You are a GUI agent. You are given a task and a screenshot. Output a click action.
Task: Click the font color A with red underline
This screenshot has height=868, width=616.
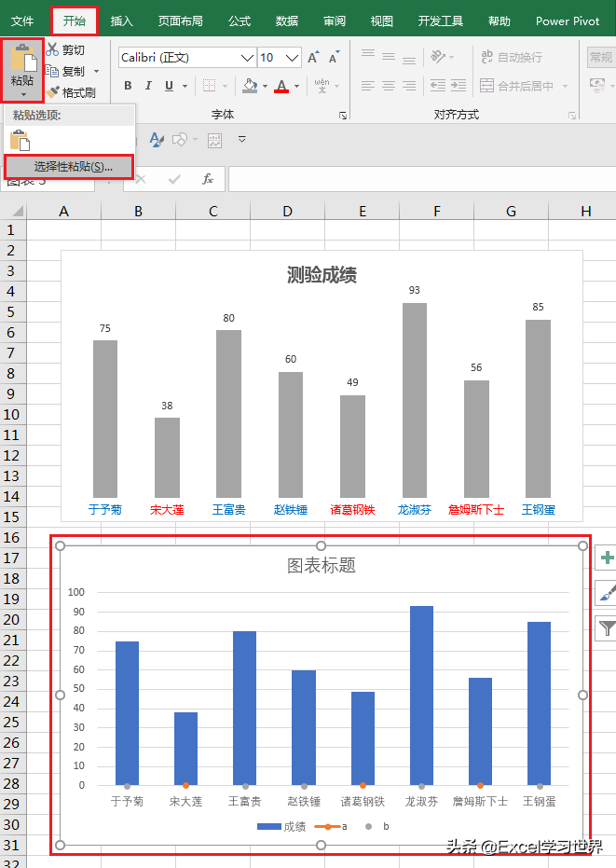click(x=281, y=85)
